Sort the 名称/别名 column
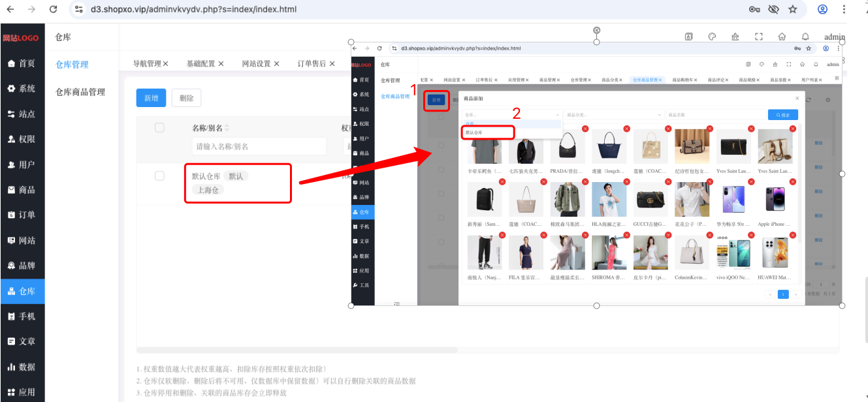This screenshot has height=402, width=868. click(227, 128)
